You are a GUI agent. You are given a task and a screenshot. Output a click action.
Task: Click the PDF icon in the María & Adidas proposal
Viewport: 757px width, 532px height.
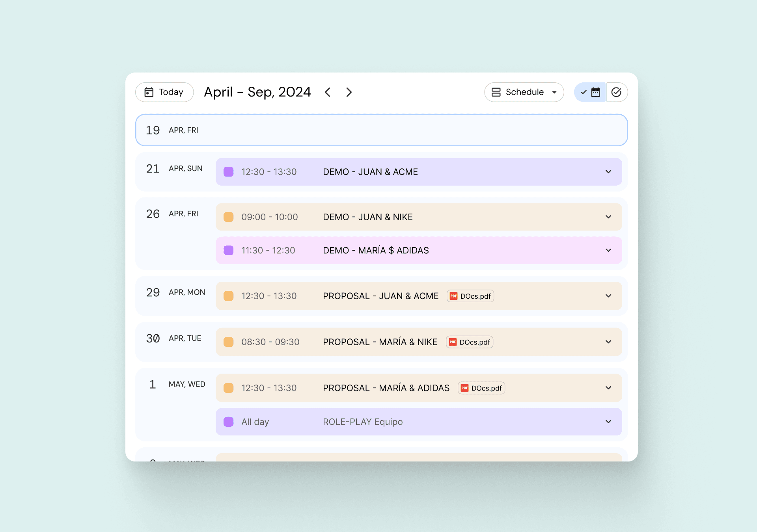point(464,388)
